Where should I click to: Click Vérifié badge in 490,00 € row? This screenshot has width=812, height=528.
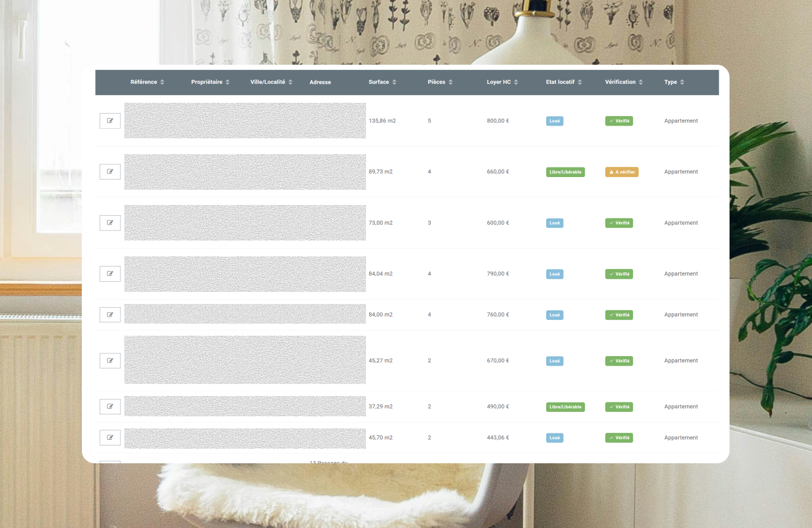[x=619, y=407]
